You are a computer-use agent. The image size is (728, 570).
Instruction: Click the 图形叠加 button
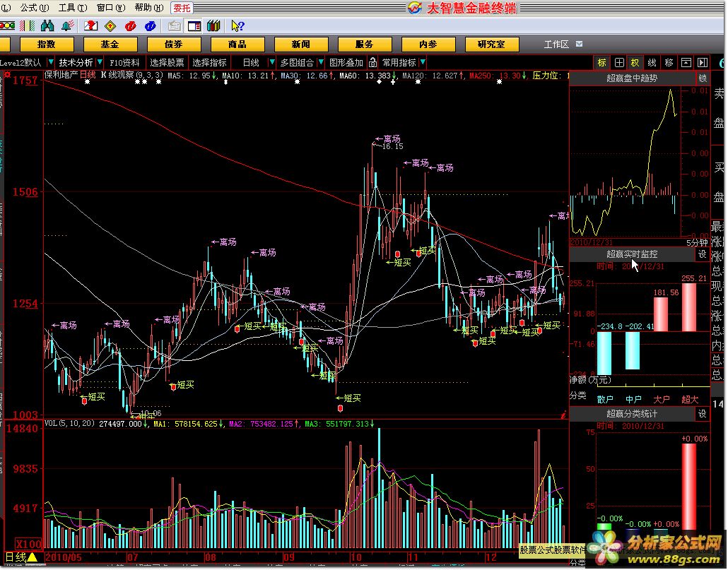coord(346,63)
